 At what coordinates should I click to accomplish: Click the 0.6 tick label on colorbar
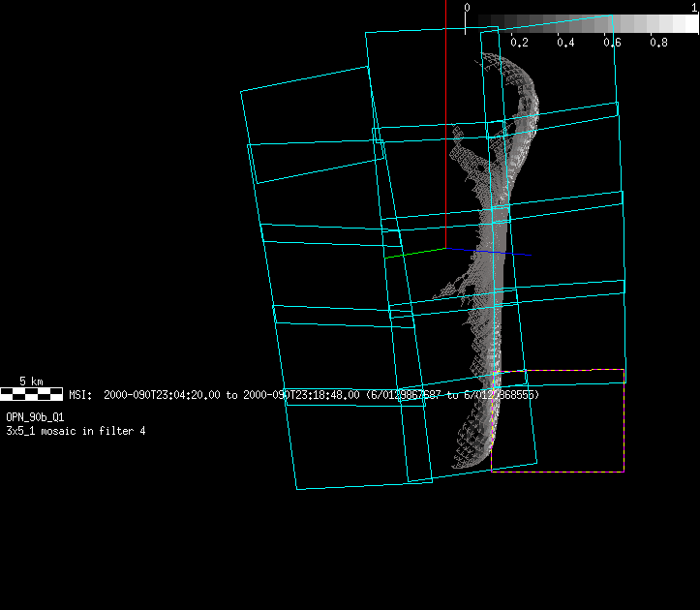click(x=612, y=43)
